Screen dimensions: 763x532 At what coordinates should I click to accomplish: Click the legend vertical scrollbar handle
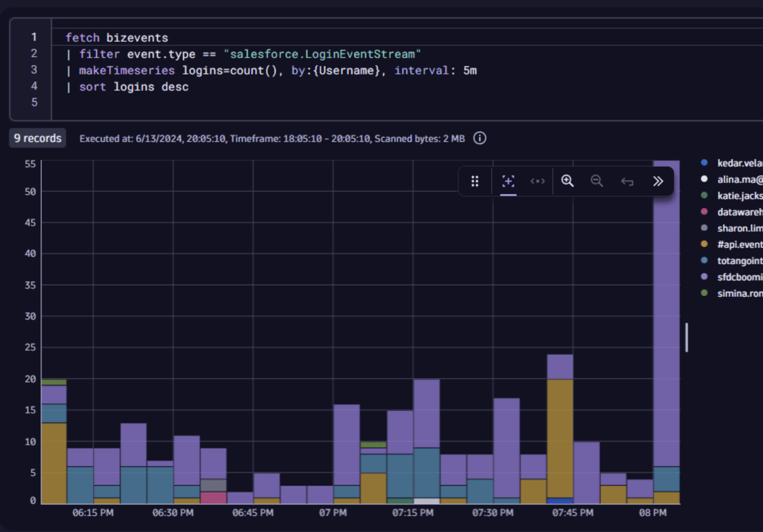pyautogui.click(x=687, y=337)
